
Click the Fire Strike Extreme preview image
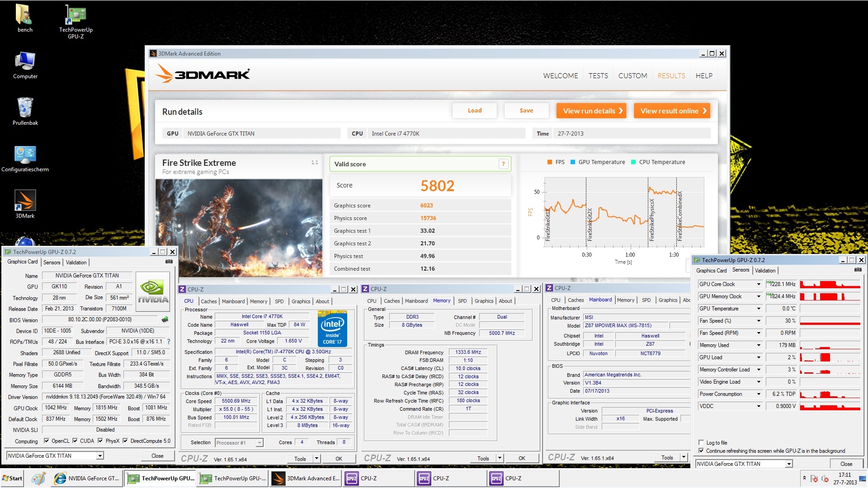239,228
